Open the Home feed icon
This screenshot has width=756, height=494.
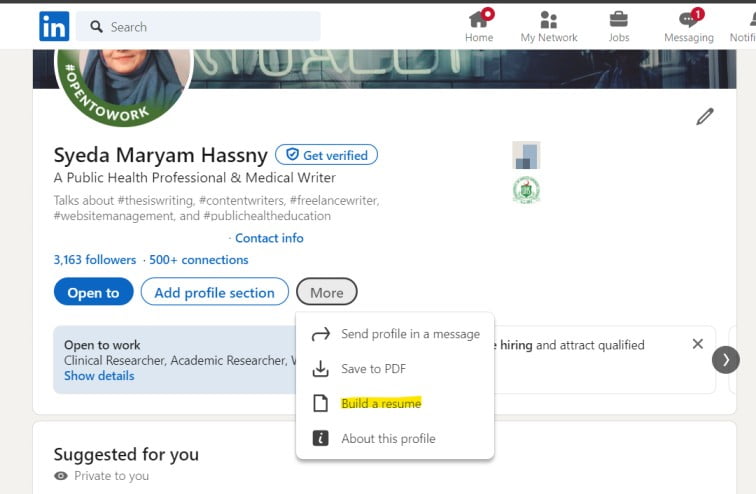pyautogui.click(x=479, y=20)
